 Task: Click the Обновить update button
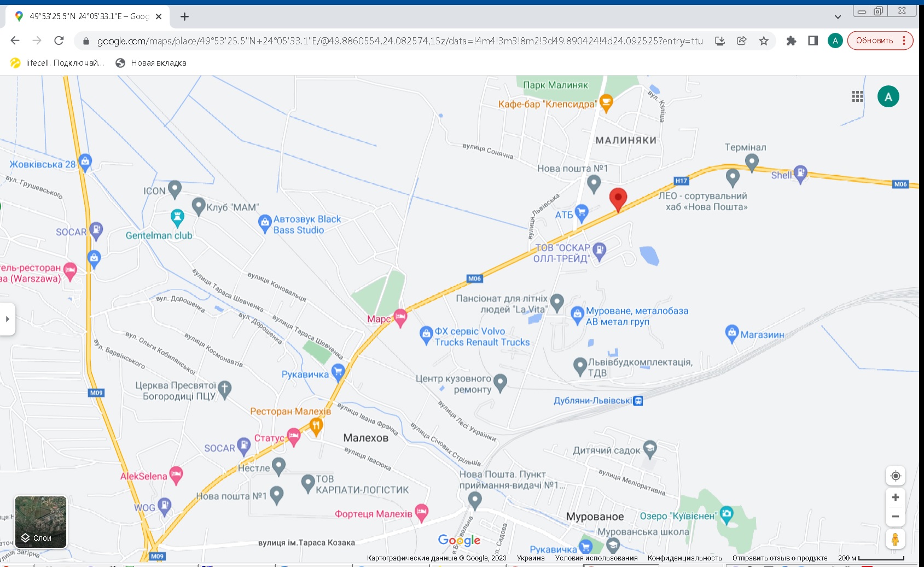pos(880,40)
